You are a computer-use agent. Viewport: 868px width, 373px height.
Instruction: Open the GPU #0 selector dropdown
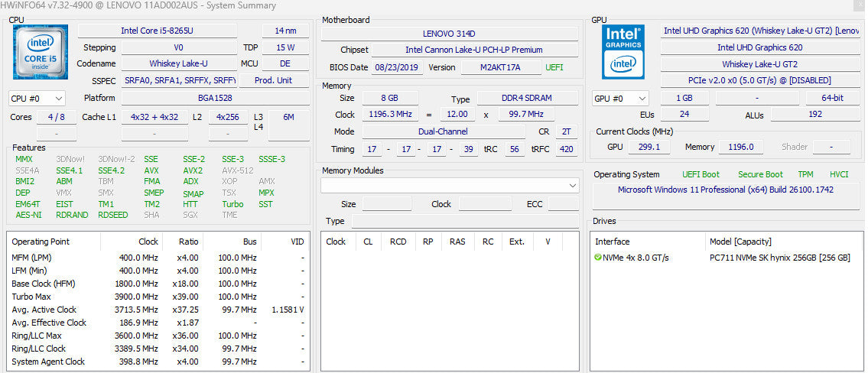[620, 99]
